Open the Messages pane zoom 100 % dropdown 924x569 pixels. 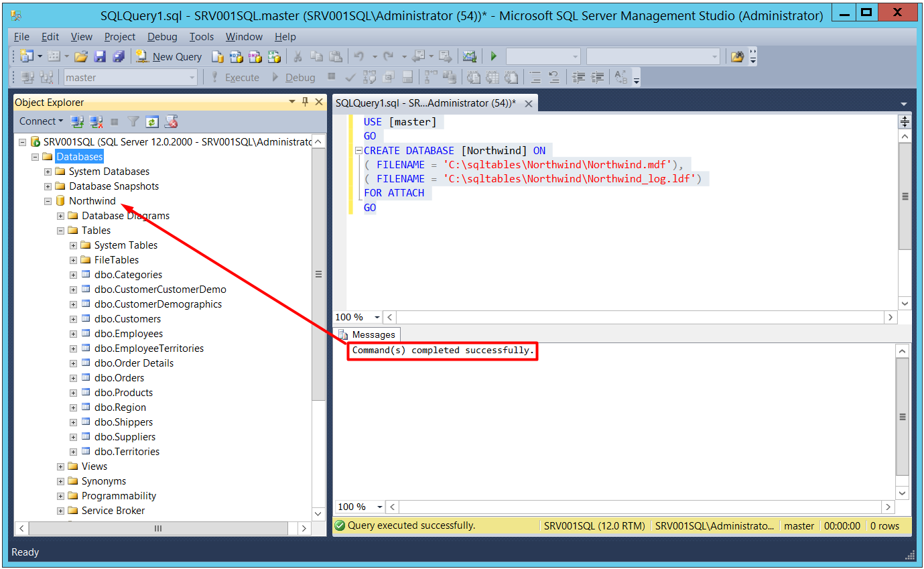click(381, 507)
